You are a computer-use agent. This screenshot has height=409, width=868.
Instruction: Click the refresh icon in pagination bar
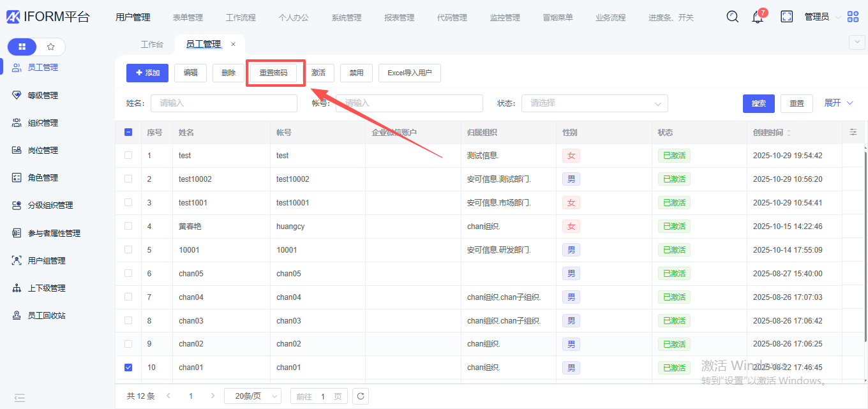pyautogui.click(x=361, y=396)
